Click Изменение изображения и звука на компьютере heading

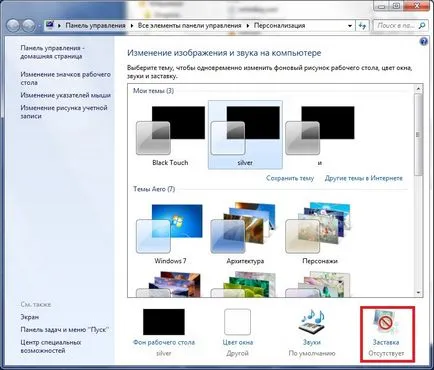(224, 53)
